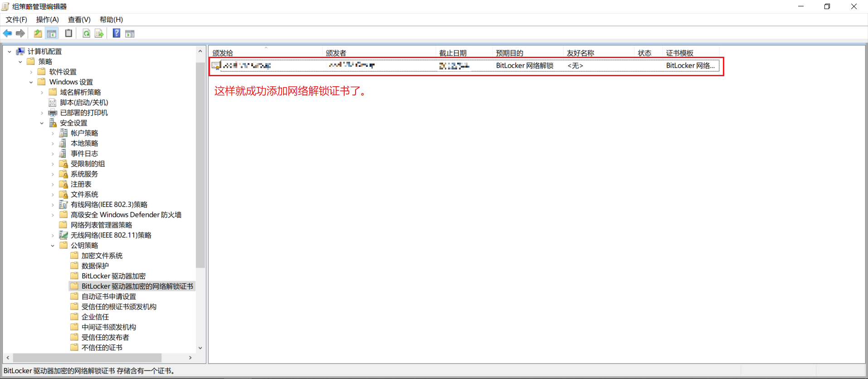The width and height of the screenshot is (868, 379).
Task: Click the 事件日志 icon
Action: click(63, 153)
